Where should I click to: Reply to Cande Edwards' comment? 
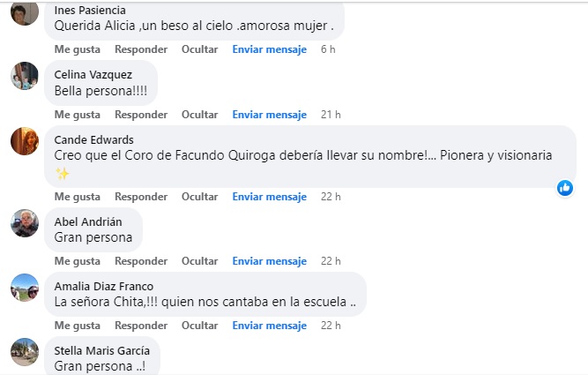pyautogui.click(x=141, y=197)
